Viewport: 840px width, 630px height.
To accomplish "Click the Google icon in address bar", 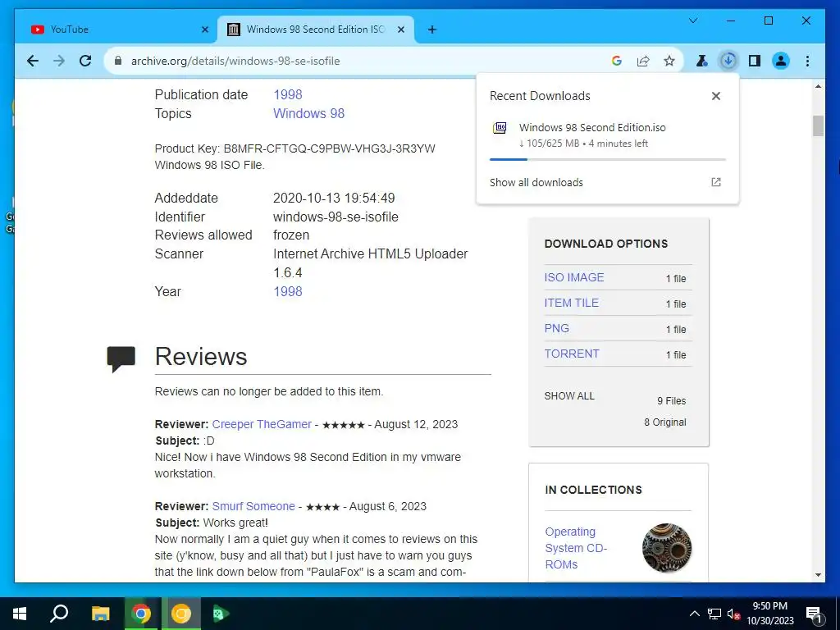I will (617, 61).
